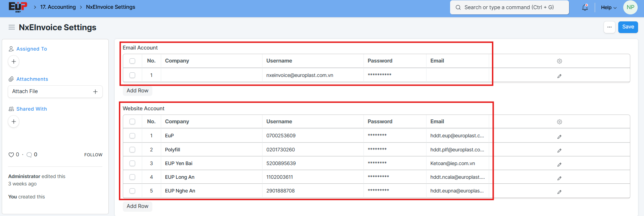Screen dimensions: 644x216
Task: Click the plus icon under Assigned To
Action: [14, 61]
